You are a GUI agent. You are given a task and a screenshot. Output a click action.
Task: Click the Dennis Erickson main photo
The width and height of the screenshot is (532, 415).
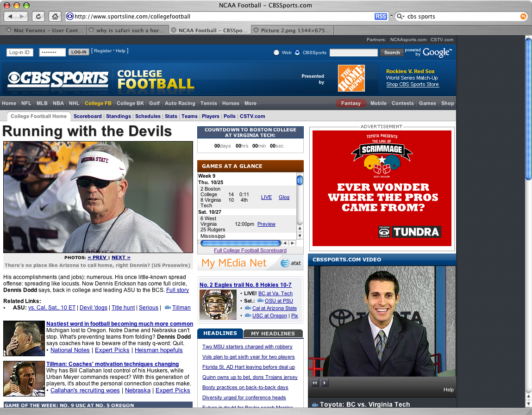[x=98, y=197]
